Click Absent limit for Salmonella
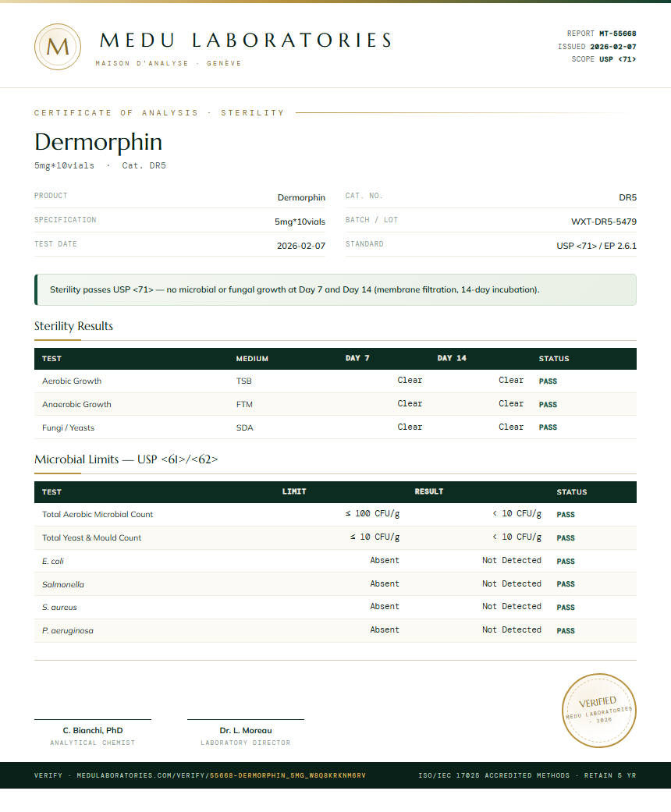The image size is (671, 812). tap(385, 583)
